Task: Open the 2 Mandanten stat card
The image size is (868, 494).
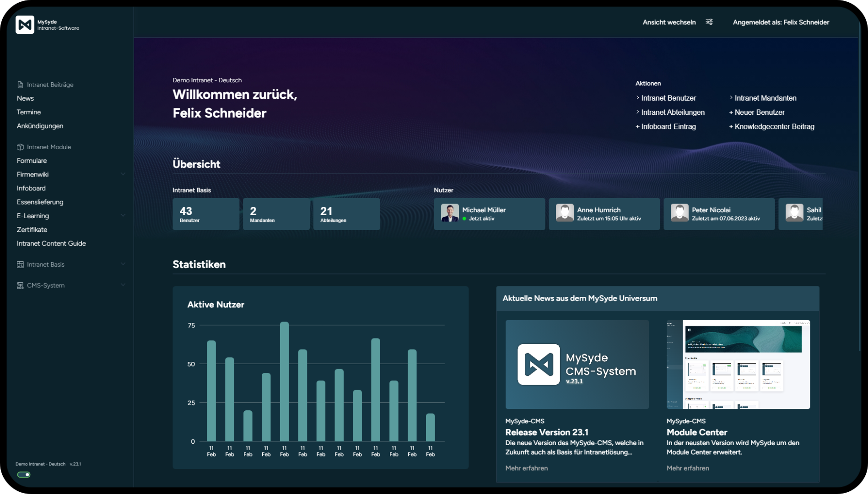Action: coord(276,214)
